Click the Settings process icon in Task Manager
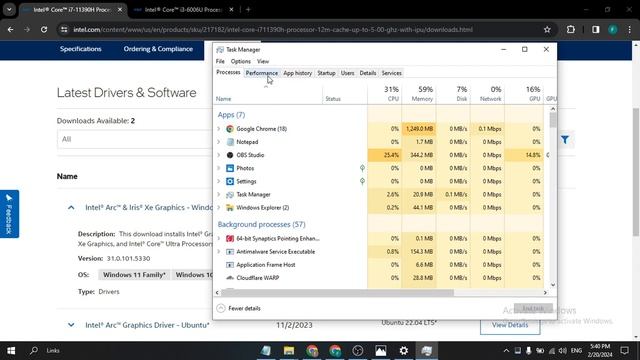The height and width of the screenshot is (360, 640). (230, 181)
